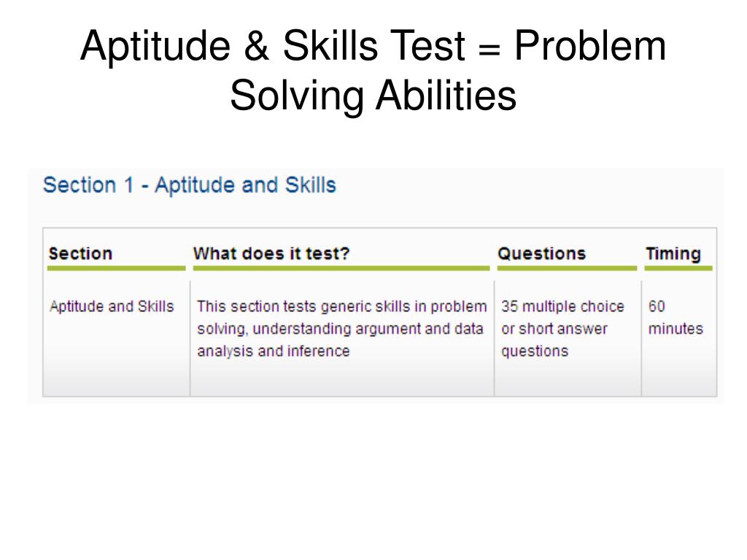Click the word "minutes" in the Timing cell
Viewport: 747px width, 560px height.
pos(676,329)
